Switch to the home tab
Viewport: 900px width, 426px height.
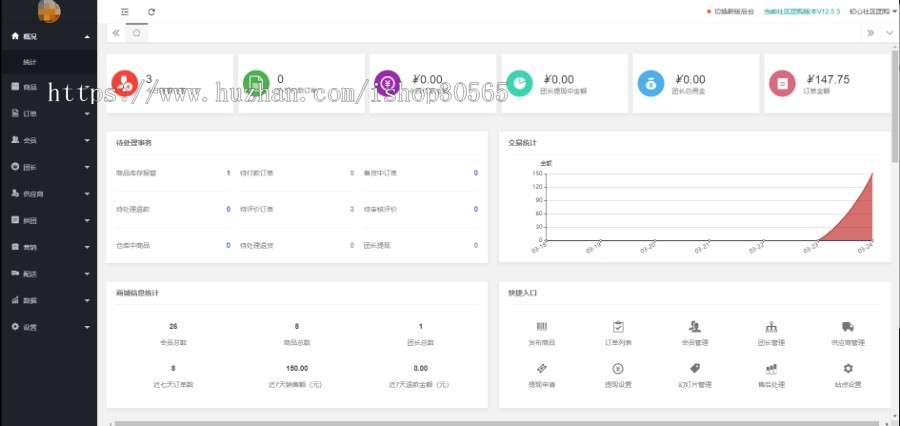[137, 33]
